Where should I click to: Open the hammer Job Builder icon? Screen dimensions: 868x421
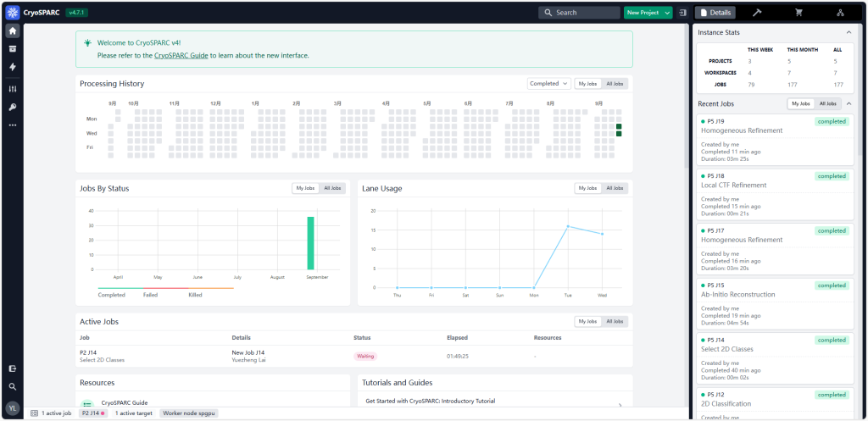pos(757,13)
